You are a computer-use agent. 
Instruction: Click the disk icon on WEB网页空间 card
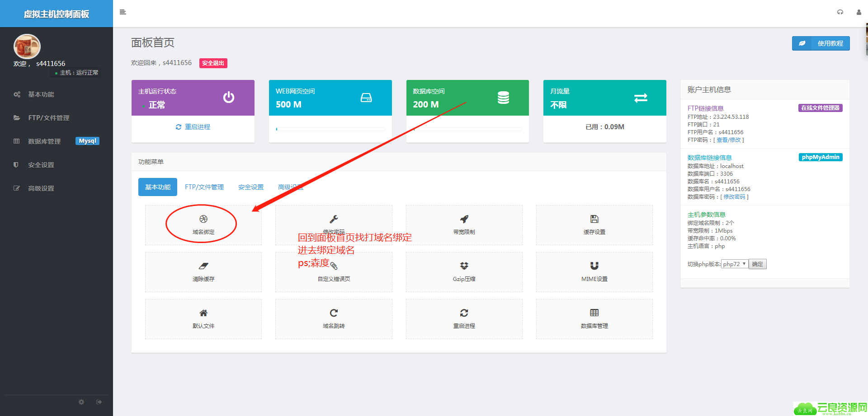366,98
